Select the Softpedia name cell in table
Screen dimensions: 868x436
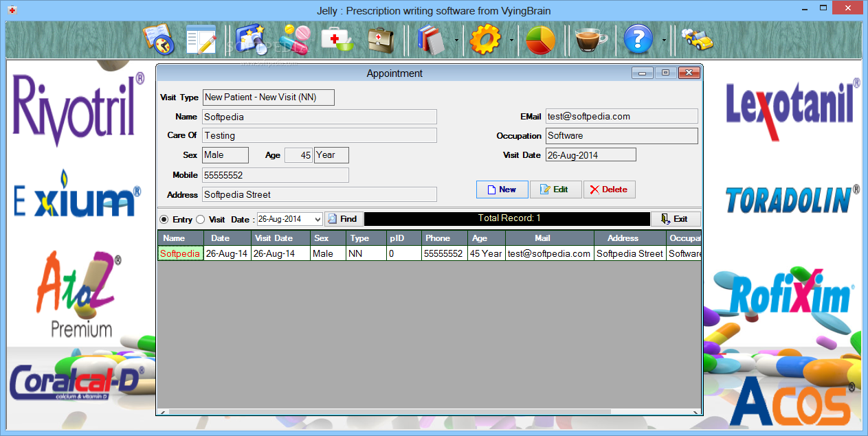pos(181,253)
